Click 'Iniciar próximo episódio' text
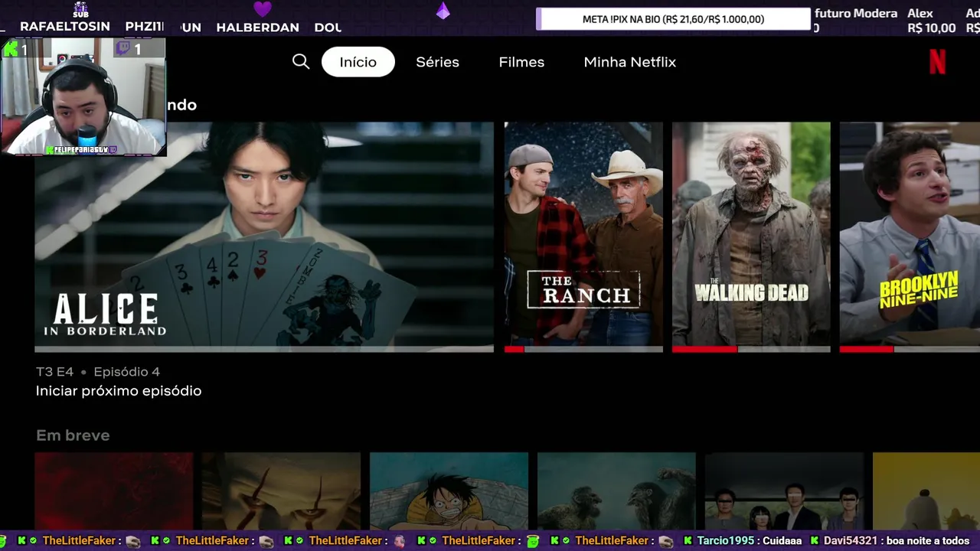 (119, 391)
